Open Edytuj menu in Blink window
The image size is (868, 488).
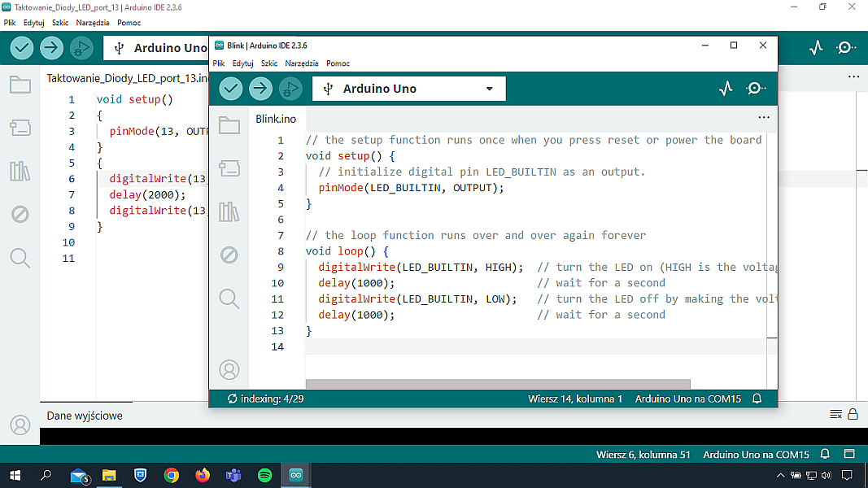(x=243, y=63)
